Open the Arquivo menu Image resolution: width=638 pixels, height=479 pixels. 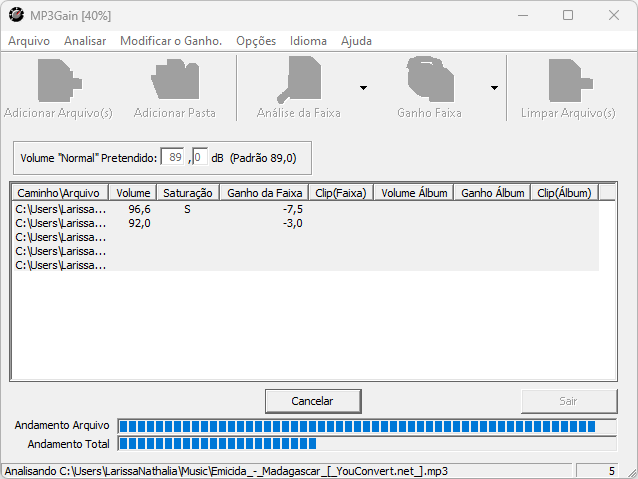29,41
